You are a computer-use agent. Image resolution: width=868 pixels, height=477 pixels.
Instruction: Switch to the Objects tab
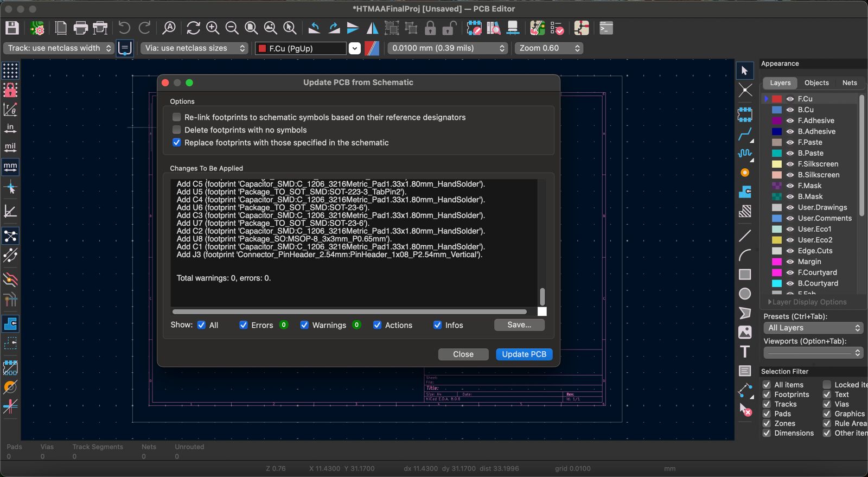pos(816,83)
